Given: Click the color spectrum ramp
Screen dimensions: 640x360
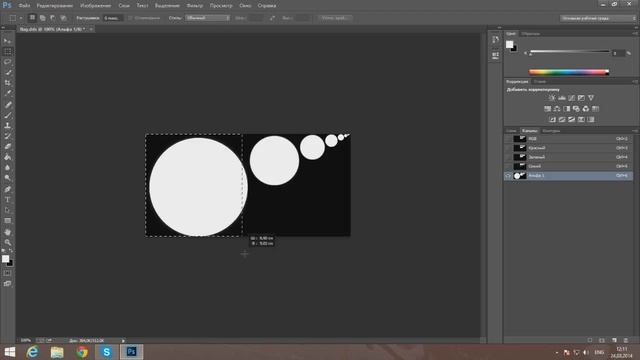Looking at the screenshot, I should coord(569,72).
